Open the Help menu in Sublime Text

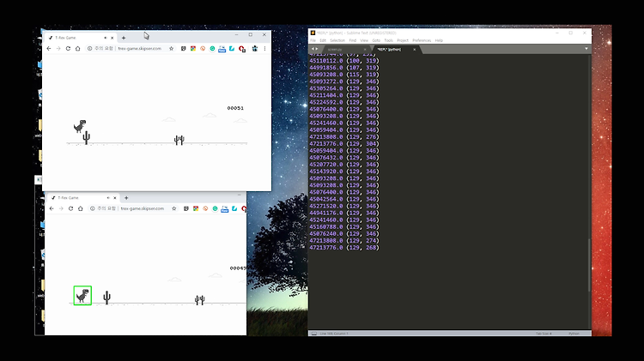tap(439, 40)
